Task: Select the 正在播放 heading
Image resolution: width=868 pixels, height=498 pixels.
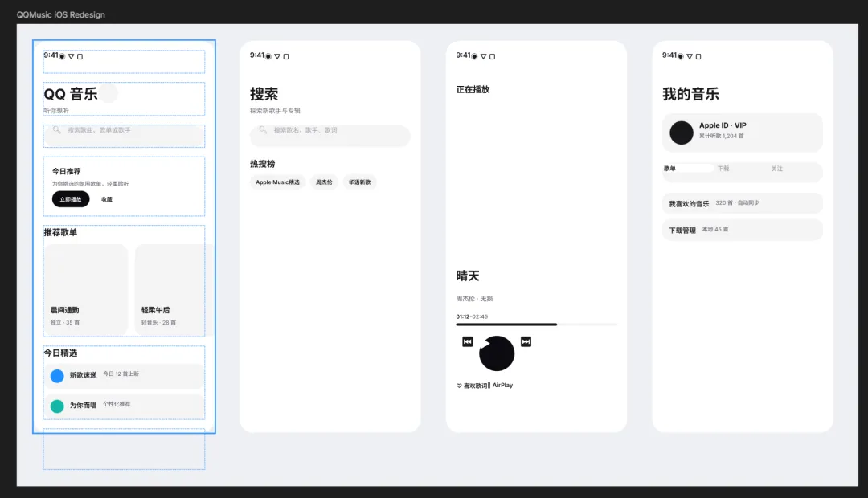Action: [x=473, y=90]
